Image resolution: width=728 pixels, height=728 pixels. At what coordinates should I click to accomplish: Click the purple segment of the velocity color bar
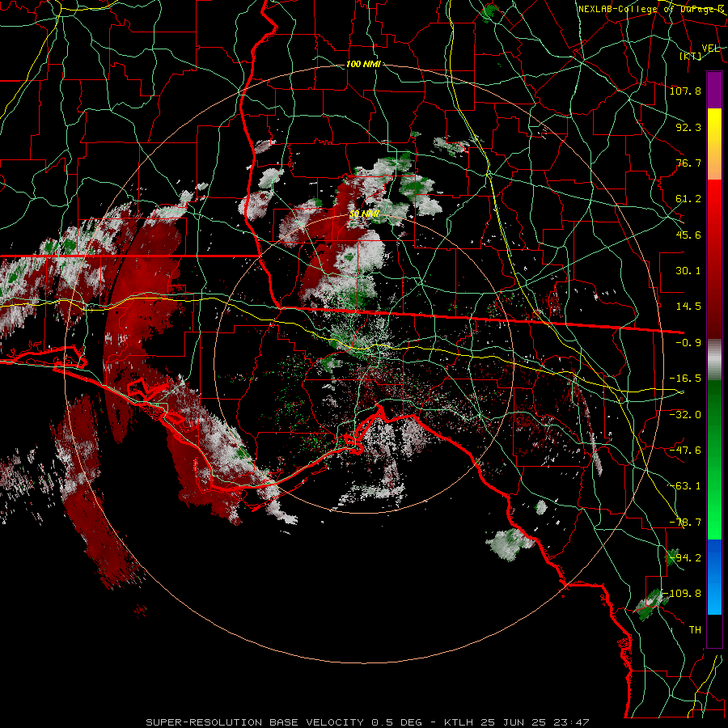click(714, 90)
